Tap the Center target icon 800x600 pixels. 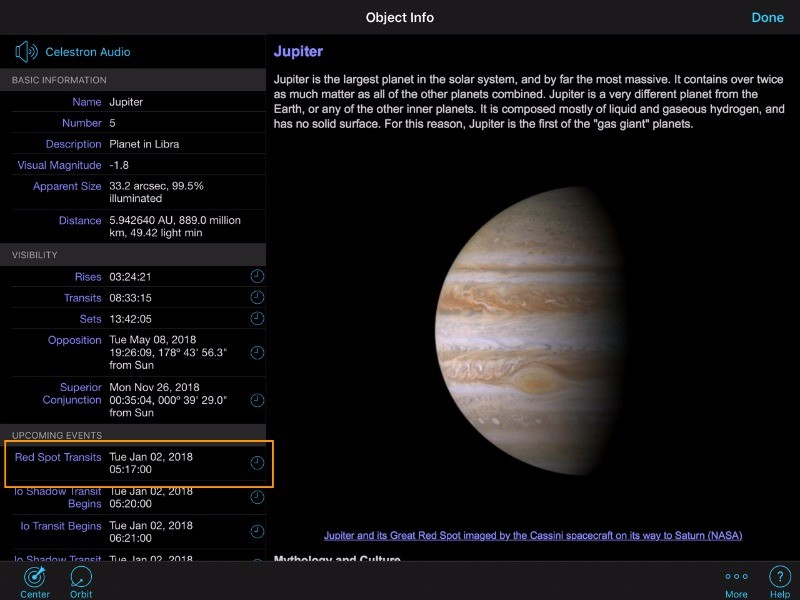click(35, 582)
